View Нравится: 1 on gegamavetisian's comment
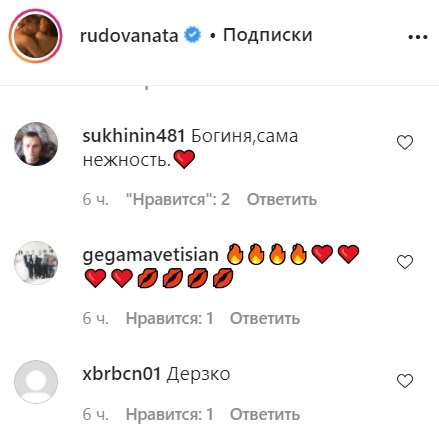 (170, 318)
